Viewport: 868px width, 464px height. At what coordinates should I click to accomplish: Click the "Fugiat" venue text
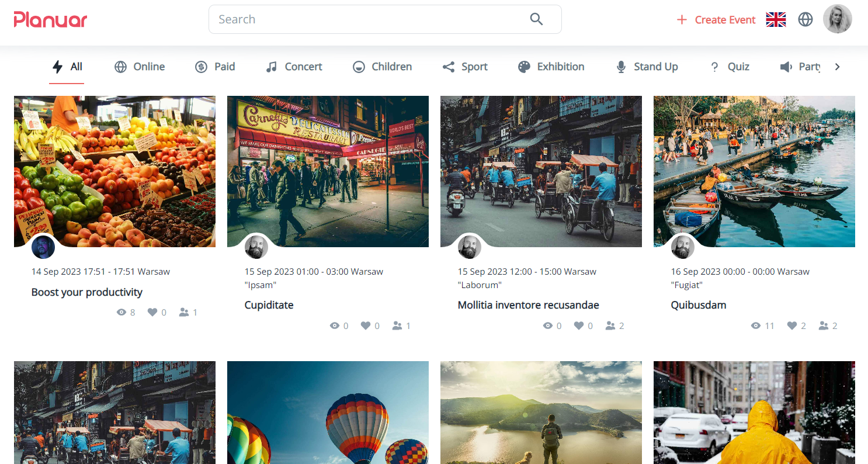(687, 285)
